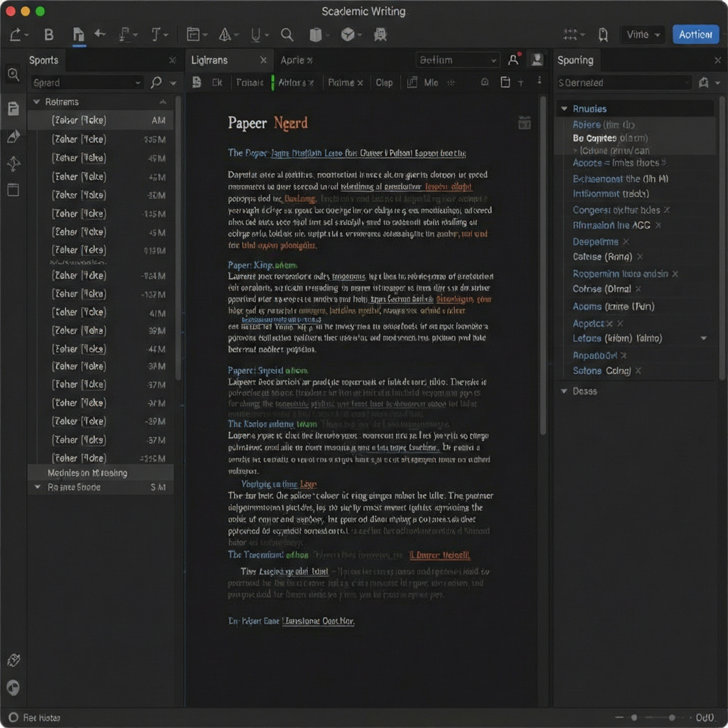Click the calendar icon beside Papeer Neerd title
The image size is (728, 728).
(524, 122)
